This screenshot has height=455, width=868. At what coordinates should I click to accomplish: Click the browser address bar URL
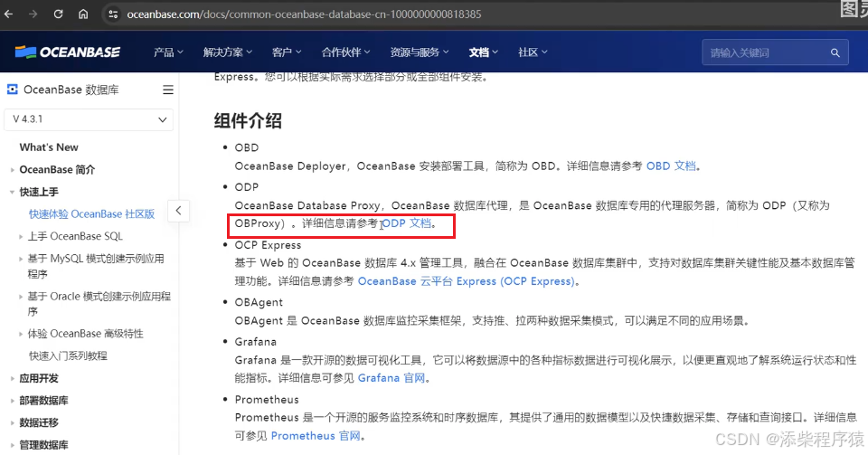(x=304, y=14)
